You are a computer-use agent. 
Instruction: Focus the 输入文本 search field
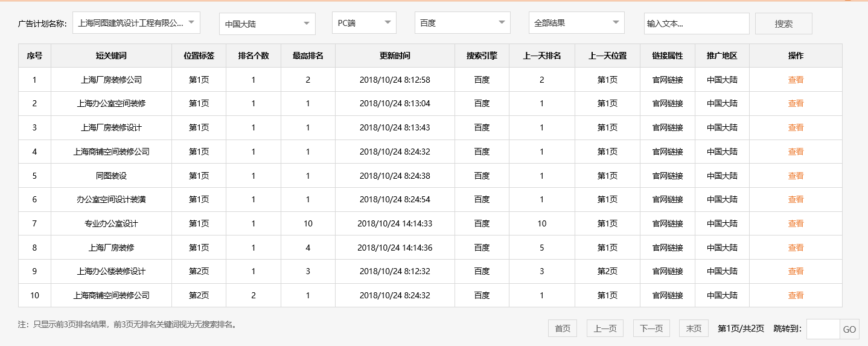coord(697,24)
